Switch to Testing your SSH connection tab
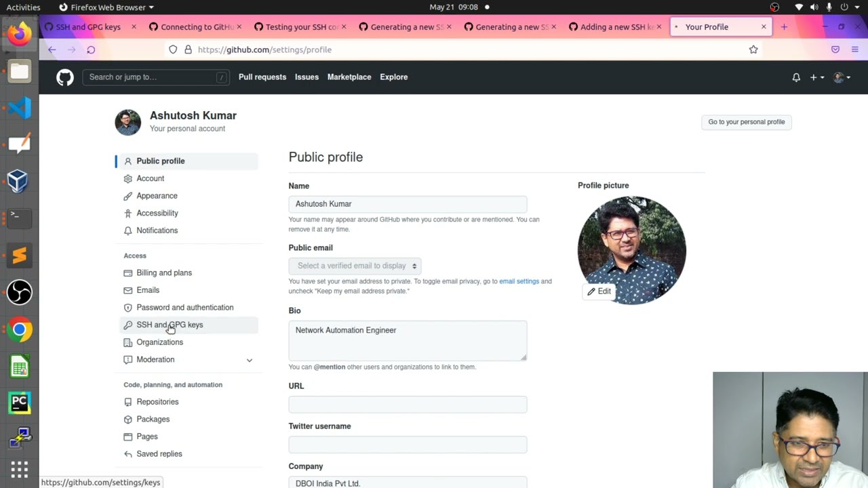Screen dimensions: 868x488 click(x=302, y=27)
